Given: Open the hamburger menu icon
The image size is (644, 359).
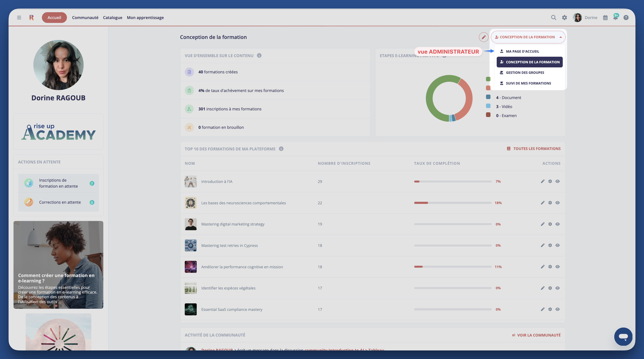Looking at the screenshot, I should tap(19, 18).
